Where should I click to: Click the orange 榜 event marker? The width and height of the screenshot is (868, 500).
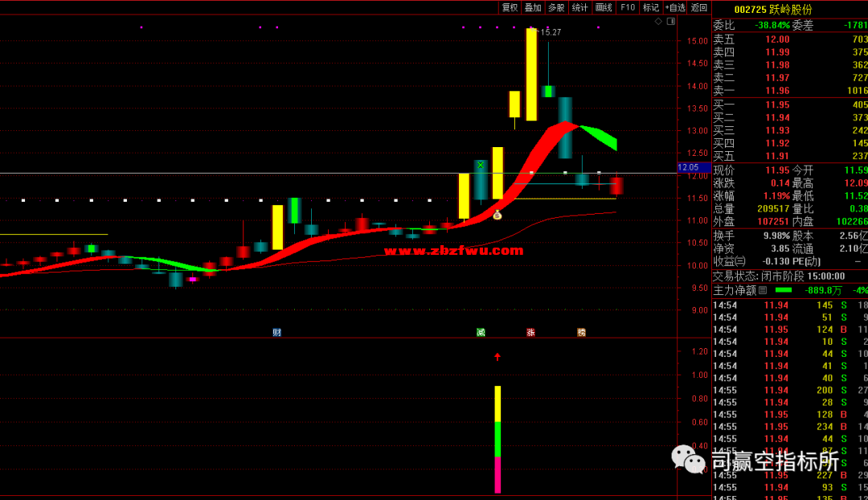click(581, 332)
